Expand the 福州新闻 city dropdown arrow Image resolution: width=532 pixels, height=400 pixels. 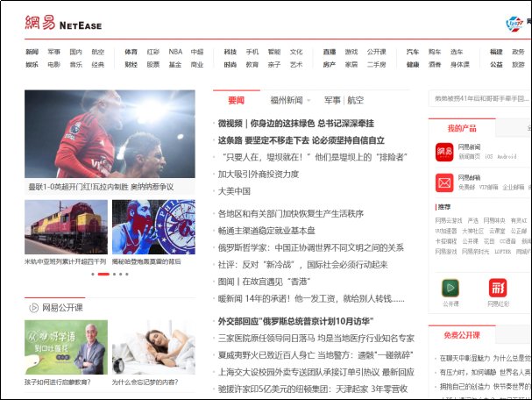tap(309, 101)
